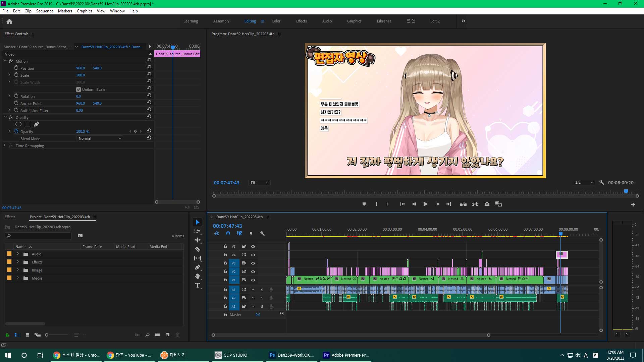Create ellipse mask under Opacity
Viewport: 644px width, 362px height.
(18, 124)
